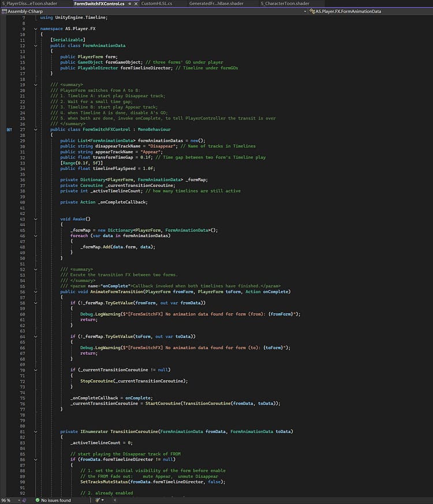Collapse the summary comment at line 19
The image size is (433, 504).
click(x=36, y=85)
